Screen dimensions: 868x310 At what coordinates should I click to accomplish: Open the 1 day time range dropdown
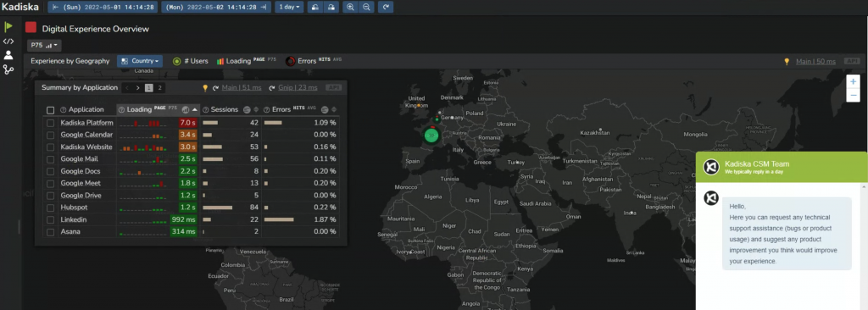click(x=290, y=7)
